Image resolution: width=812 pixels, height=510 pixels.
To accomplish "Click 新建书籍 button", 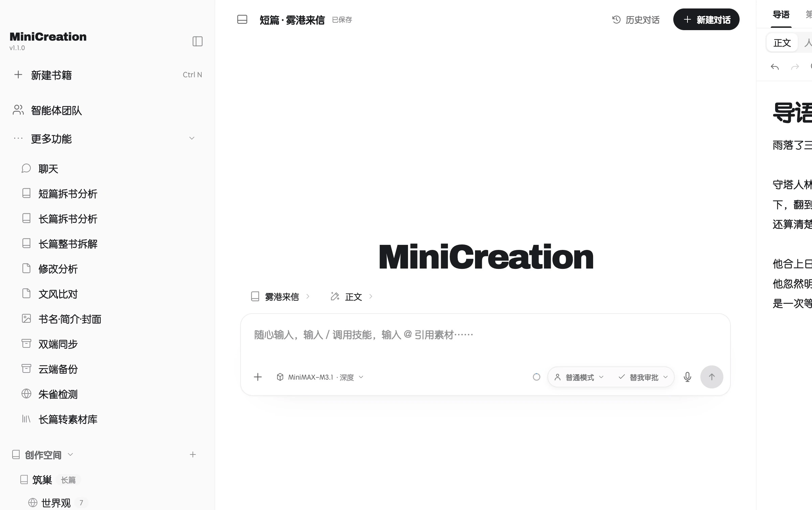I will 108,75.
